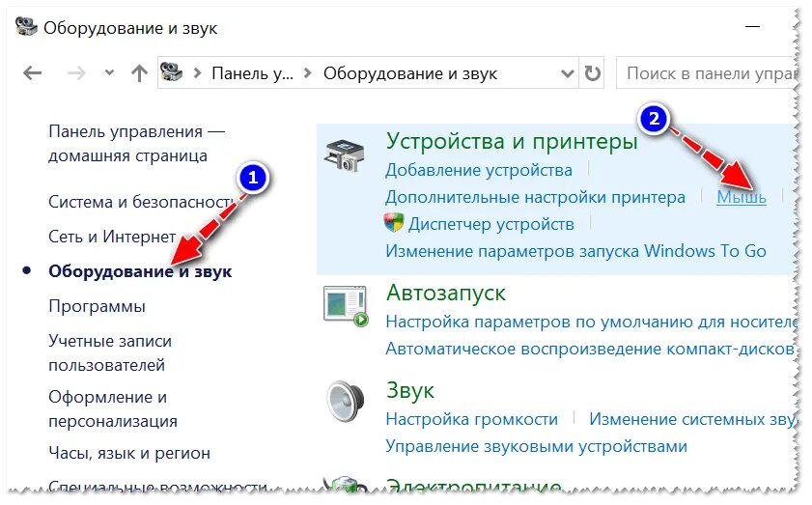Expand the chevron before "Панель у..."
The height and width of the screenshot is (505, 812).
(197, 73)
